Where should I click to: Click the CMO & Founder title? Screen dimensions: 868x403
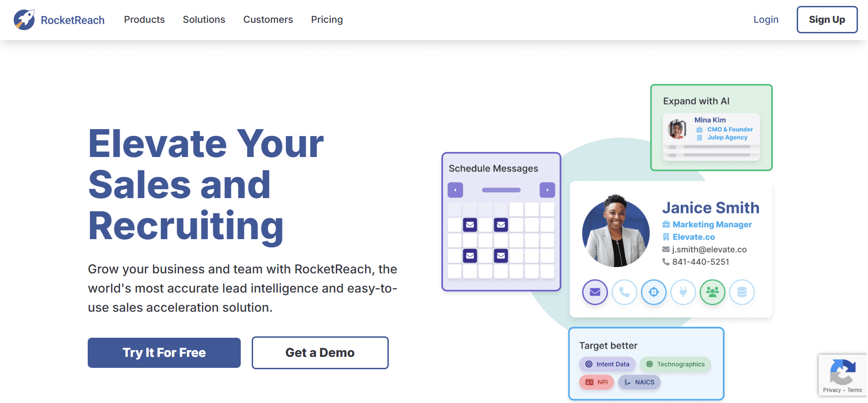tap(730, 130)
